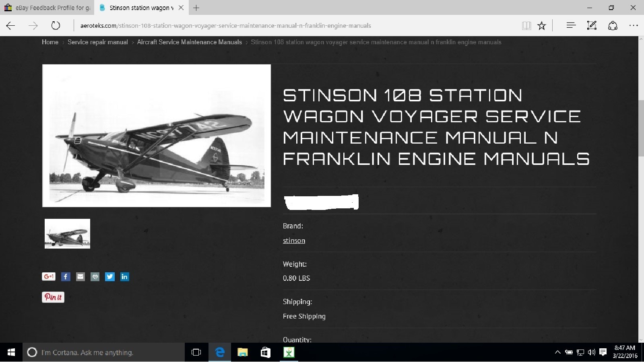Click '0.80 LBS' weight value
This screenshot has width=644, height=362.
click(296, 278)
